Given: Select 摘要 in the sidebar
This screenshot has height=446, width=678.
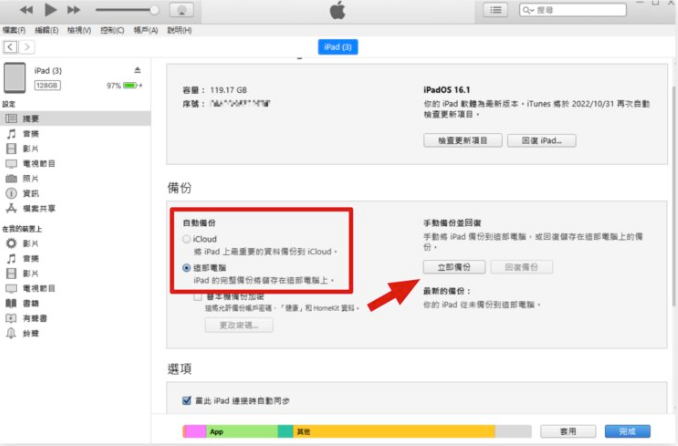Looking at the screenshot, I should [75, 119].
